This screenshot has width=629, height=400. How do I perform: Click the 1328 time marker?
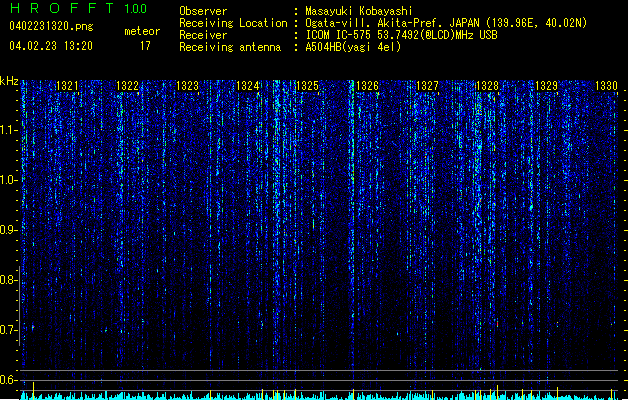click(487, 86)
